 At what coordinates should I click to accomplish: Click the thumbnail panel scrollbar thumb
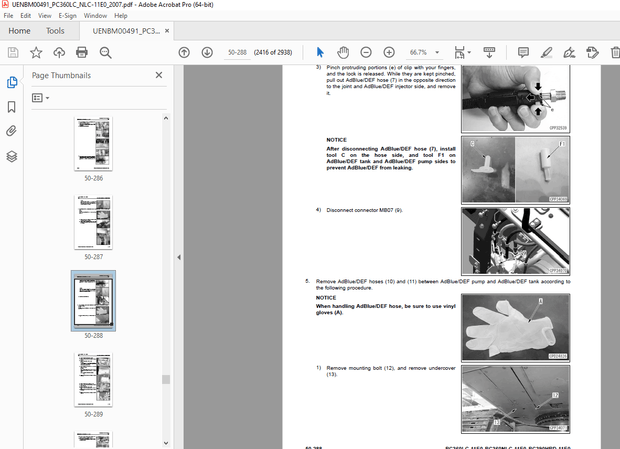(x=166, y=379)
